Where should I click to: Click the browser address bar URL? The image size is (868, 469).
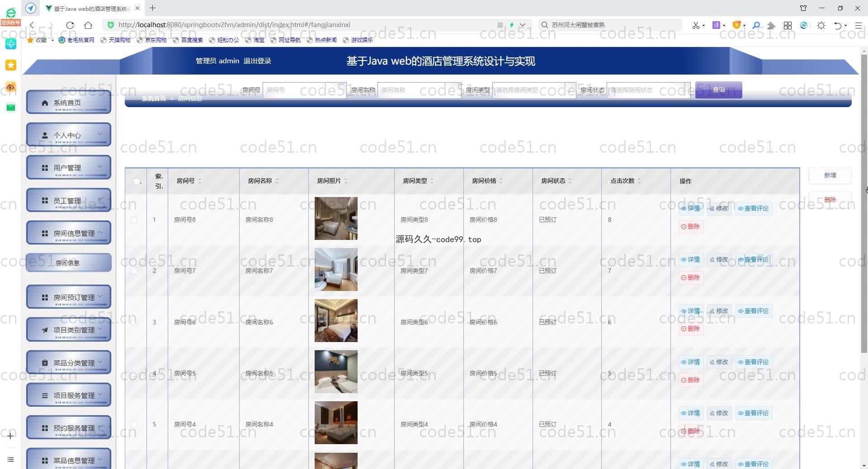[234, 25]
